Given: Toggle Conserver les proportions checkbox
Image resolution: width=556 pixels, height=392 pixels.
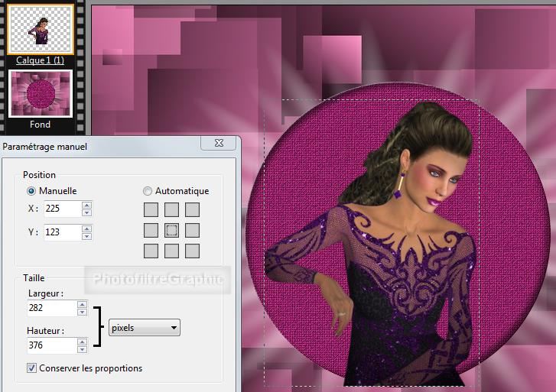Looking at the screenshot, I should (31, 368).
